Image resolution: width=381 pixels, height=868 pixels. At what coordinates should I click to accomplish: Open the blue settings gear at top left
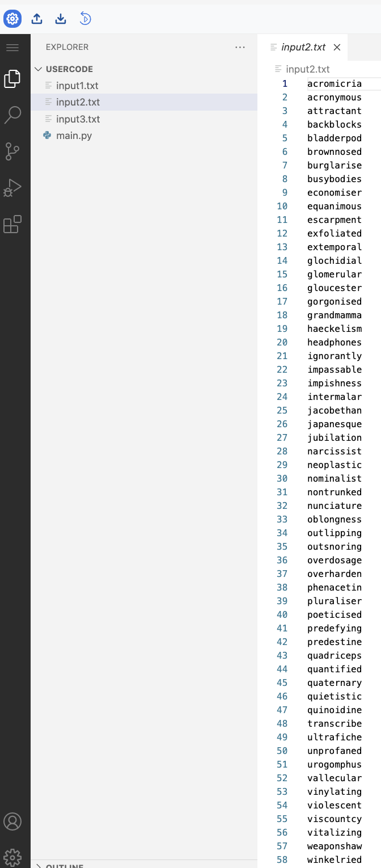click(x=12, y=18)
